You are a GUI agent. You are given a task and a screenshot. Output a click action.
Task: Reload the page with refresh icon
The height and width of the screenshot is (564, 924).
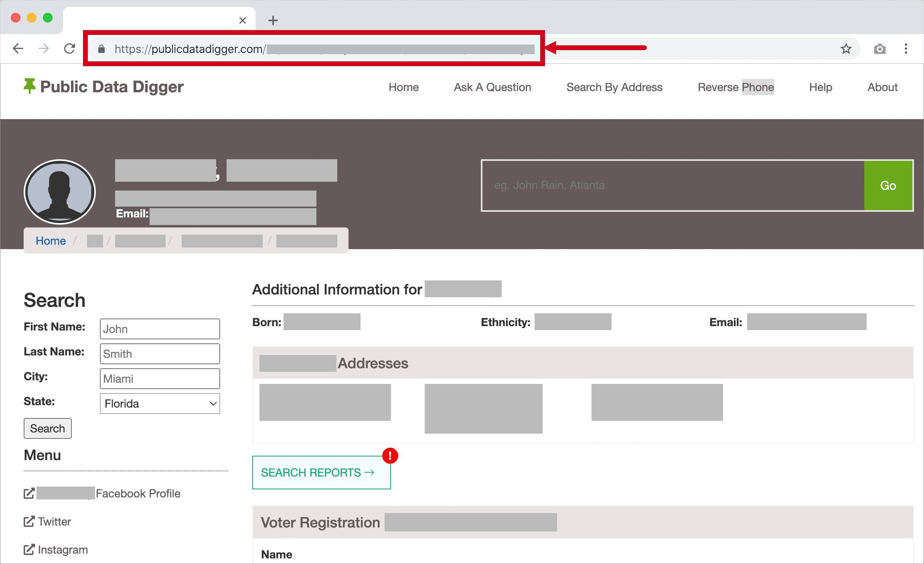coord(70,49)
